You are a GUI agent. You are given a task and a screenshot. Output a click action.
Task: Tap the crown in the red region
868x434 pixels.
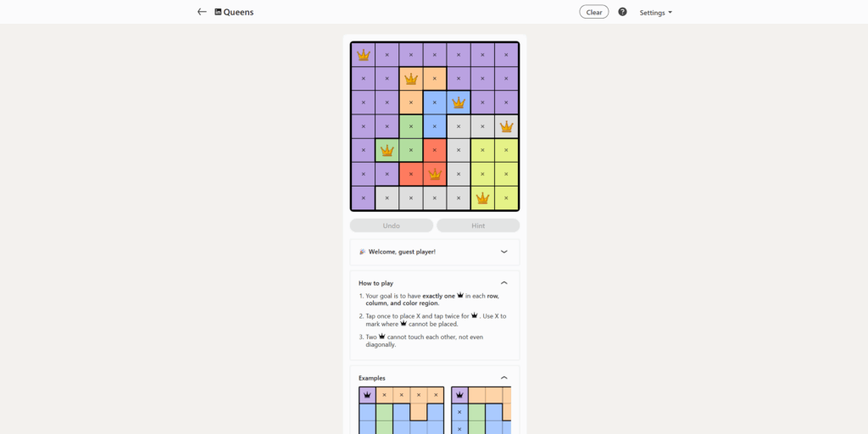[435, 174]
